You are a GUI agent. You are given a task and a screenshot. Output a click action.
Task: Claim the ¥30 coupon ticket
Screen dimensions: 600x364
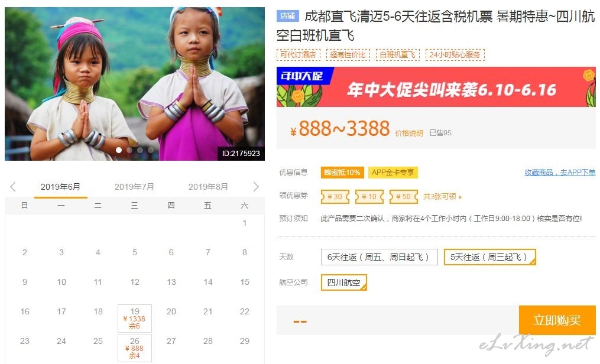(335, 197)
